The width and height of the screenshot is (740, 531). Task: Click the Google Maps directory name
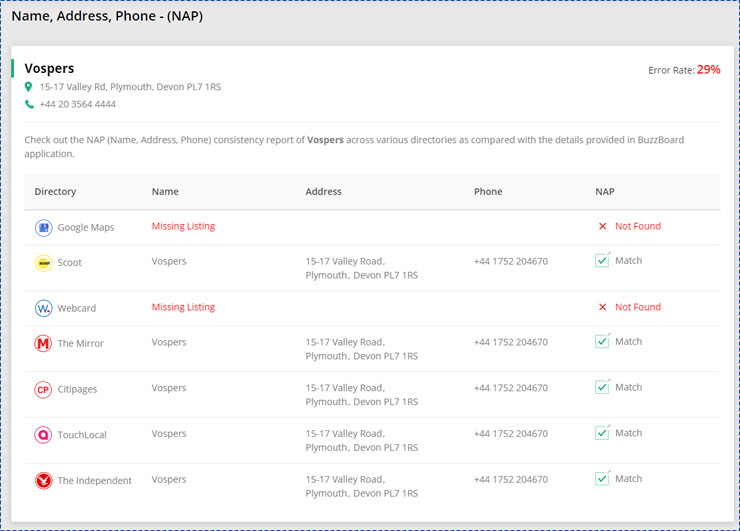click(x=86, y=228)
